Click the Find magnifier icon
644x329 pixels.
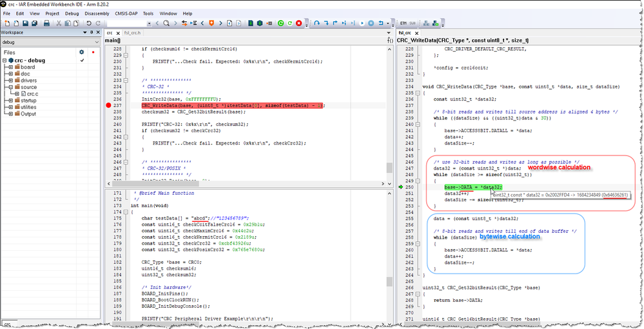click(166, 23)
